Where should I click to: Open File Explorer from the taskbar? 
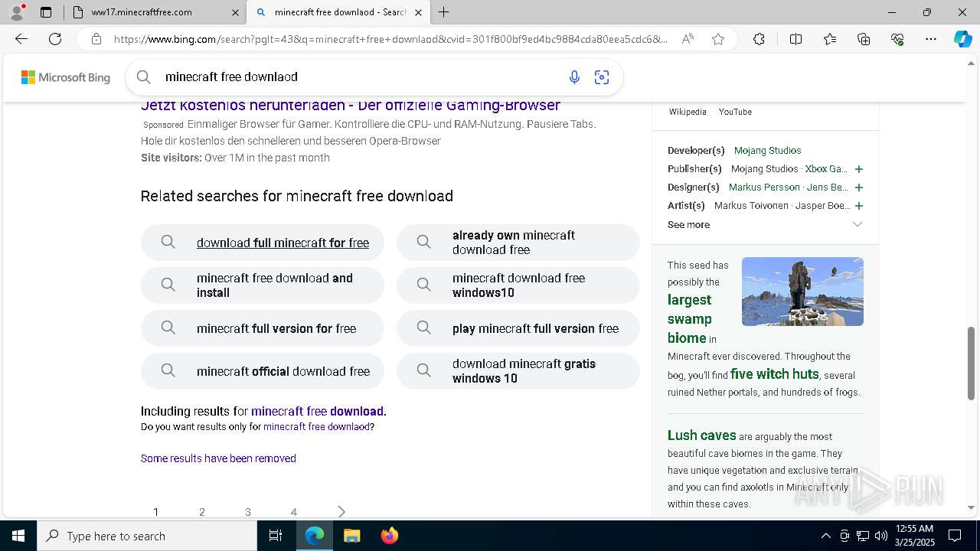pyautogui.click(x=351, y=536)
